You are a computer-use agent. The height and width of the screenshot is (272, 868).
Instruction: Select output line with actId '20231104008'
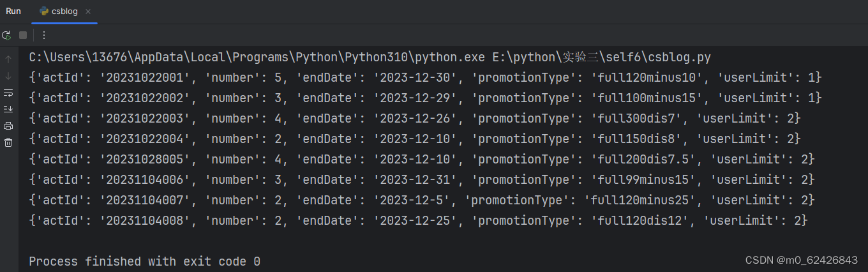point(418,221)
